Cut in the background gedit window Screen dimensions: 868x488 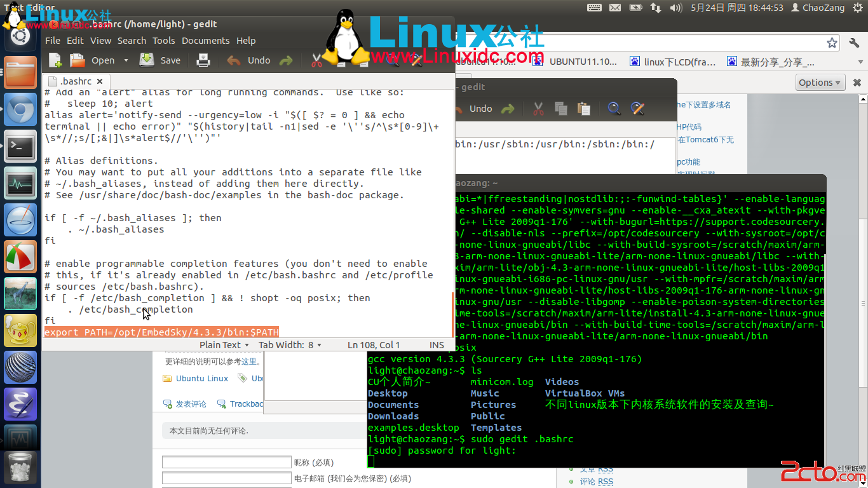pyautogui.click(x=538, y=109)
